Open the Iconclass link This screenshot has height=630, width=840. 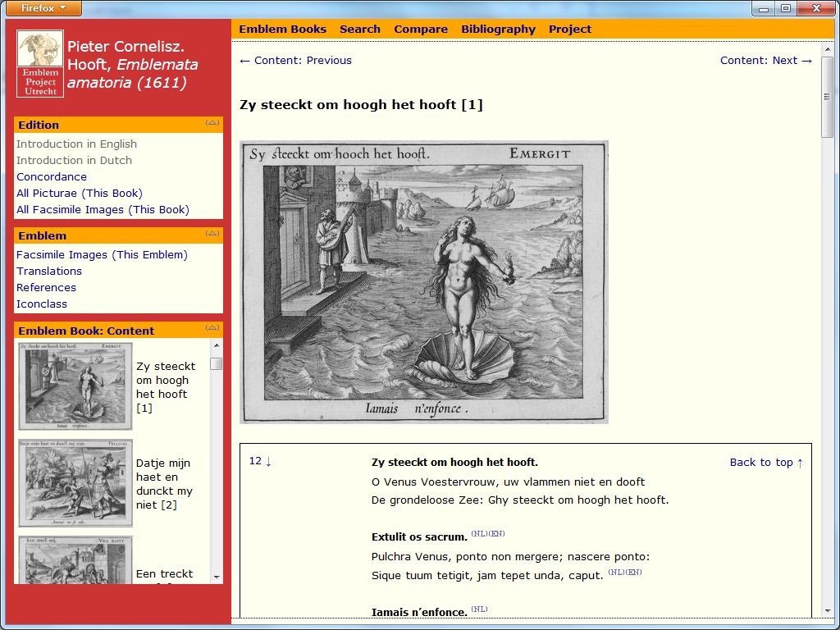pyautogui.click(x=42, y=304)
